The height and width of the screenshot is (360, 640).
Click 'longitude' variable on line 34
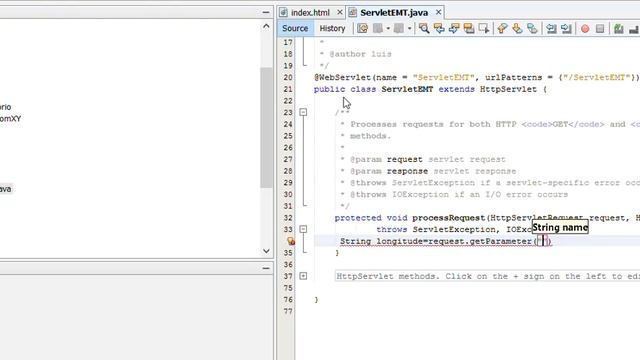400,242
